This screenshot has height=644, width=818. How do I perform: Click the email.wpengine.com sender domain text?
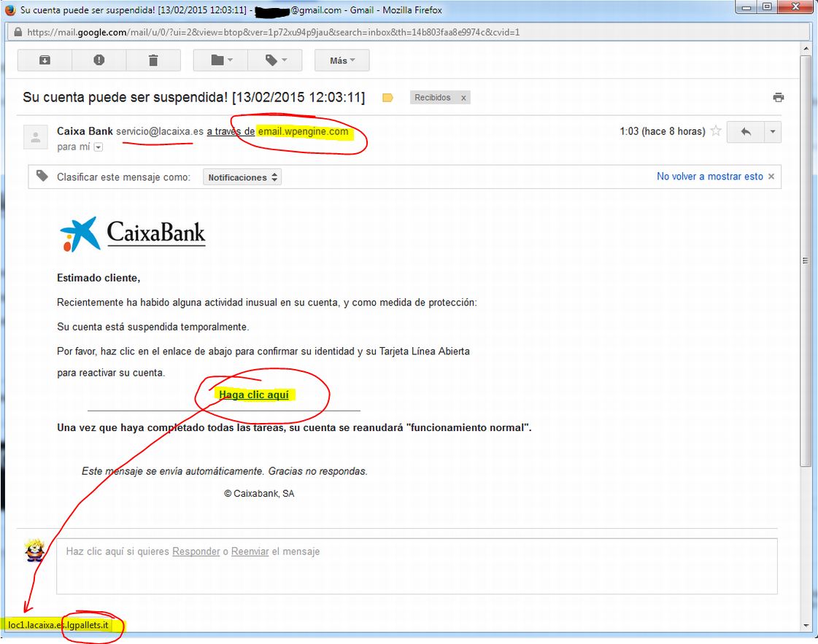pos(303,131)
